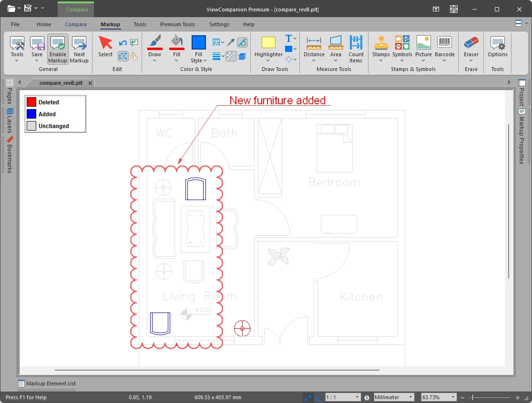Select the Eraser tool
The height and width of the screenshot is (403, 532).
click(x=471, y=46)
